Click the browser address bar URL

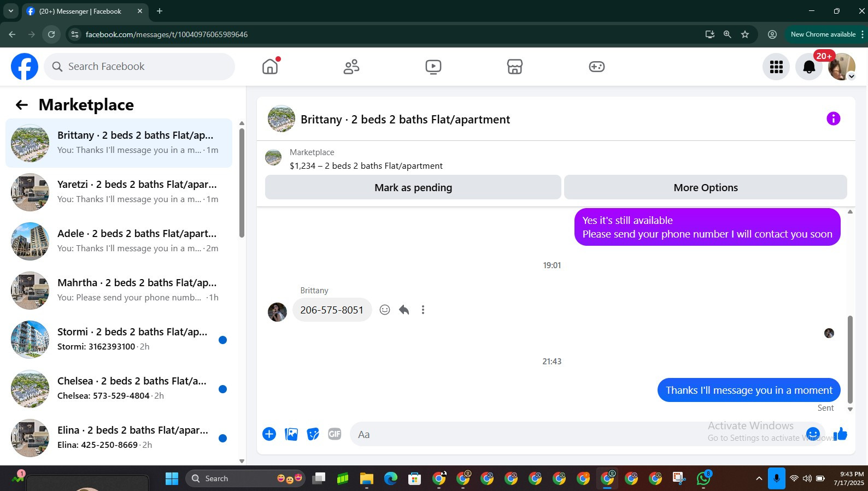point(167,34)
